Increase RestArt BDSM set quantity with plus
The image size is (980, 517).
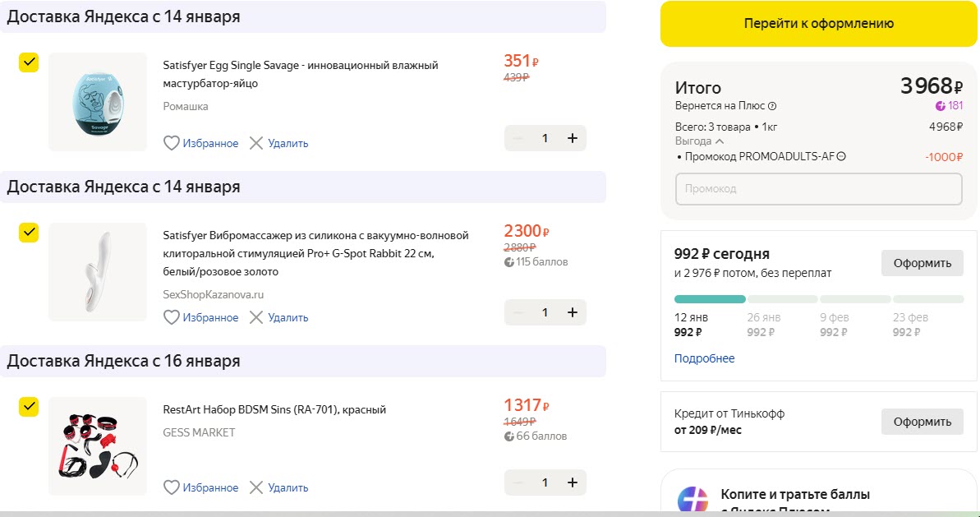[573, 482]
